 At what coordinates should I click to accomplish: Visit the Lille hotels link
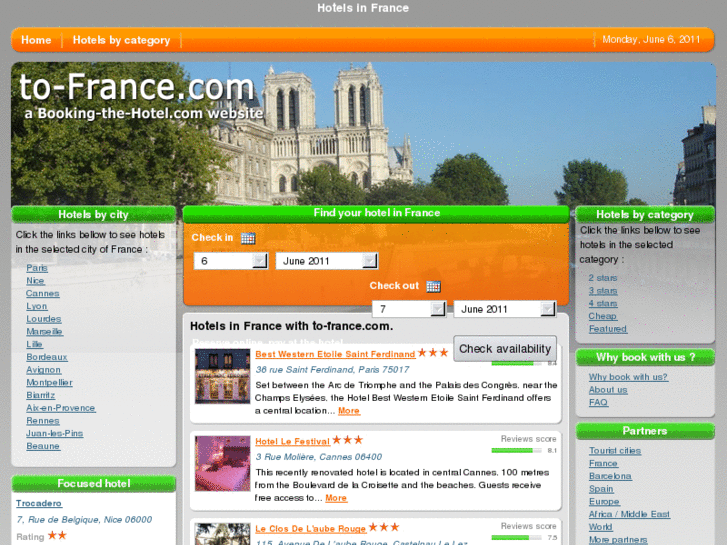(x=34, y=344)
